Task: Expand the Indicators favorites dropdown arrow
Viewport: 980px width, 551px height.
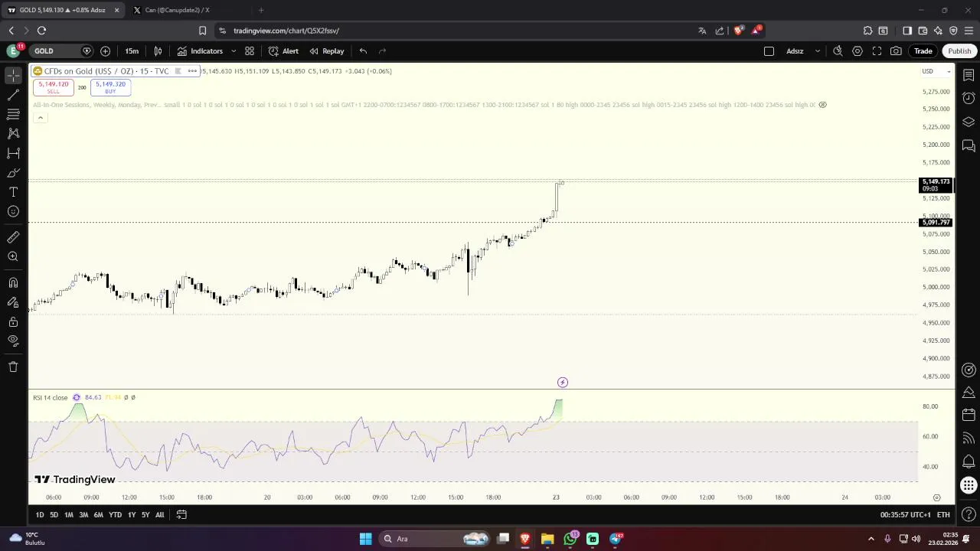Action: click(234, 51)
